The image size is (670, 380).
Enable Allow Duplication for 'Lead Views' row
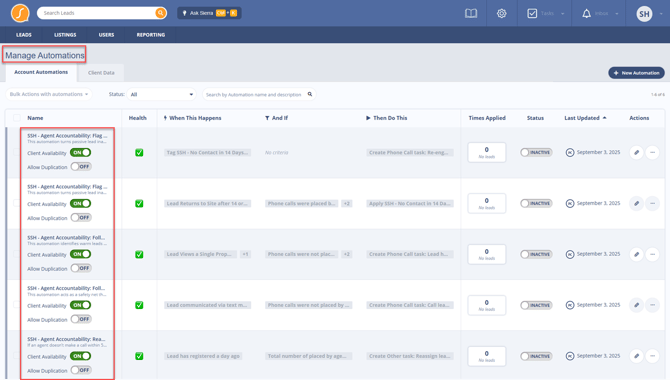[x=81, y=268]
